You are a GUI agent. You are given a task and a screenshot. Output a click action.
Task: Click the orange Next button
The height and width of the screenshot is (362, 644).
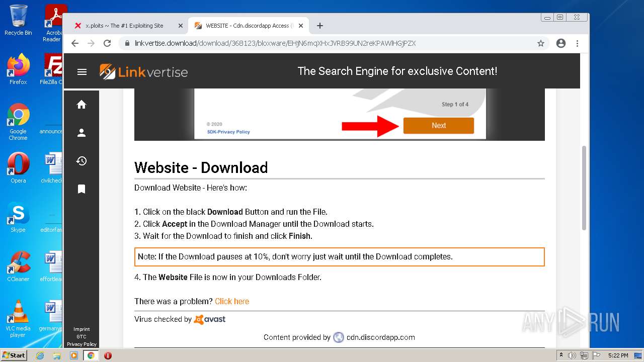(438, 126)
